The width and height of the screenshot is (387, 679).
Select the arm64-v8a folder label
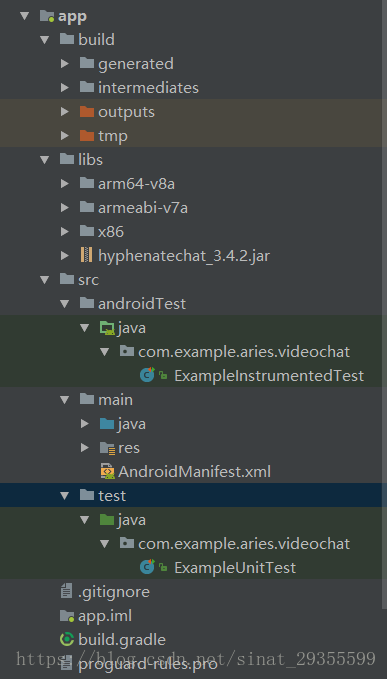tap(136, 184)
